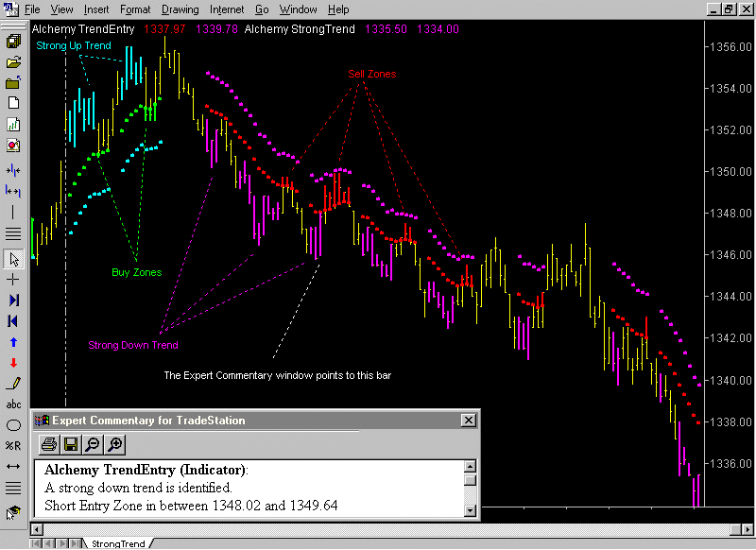Create a new blank document
756x550 pixels.
click(13, 103)
